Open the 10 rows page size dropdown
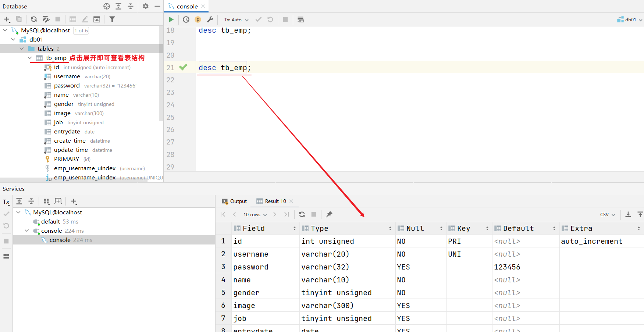Screen dimensions: 644x332 (x=255, y=215)
